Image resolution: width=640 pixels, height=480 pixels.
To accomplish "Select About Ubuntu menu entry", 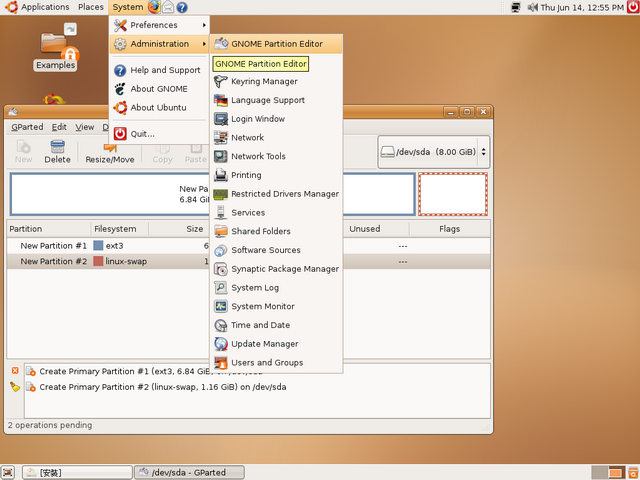I will (x=160, y=107).
